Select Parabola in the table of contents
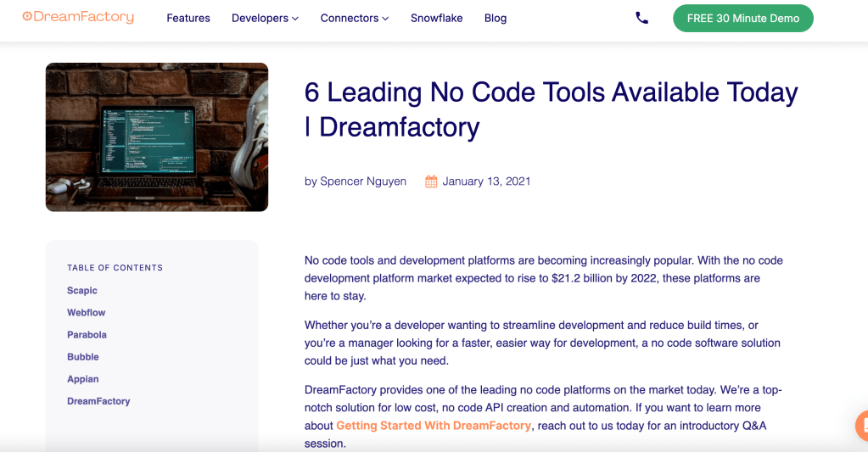The height and width of the screenshot is (452, 868). click(87, 335)
